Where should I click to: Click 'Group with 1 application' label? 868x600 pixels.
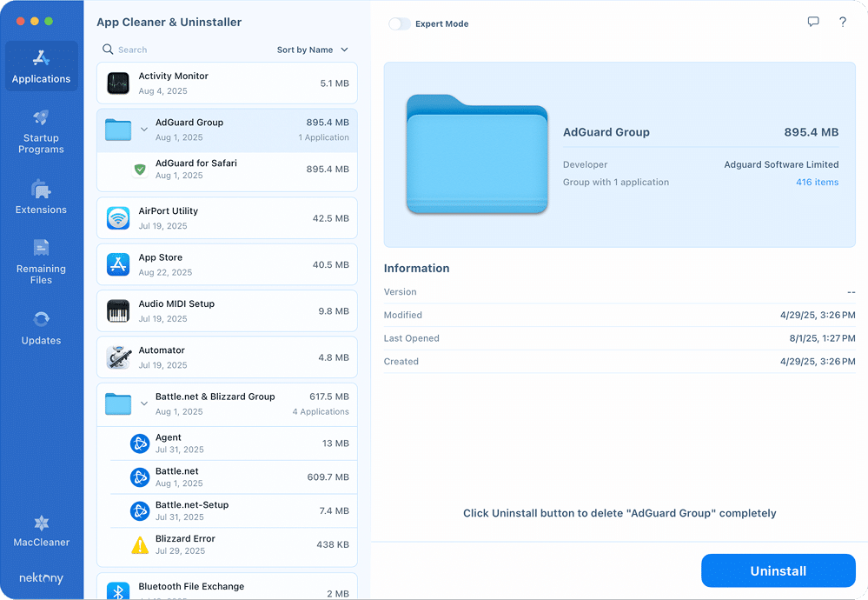pos(615,183)
